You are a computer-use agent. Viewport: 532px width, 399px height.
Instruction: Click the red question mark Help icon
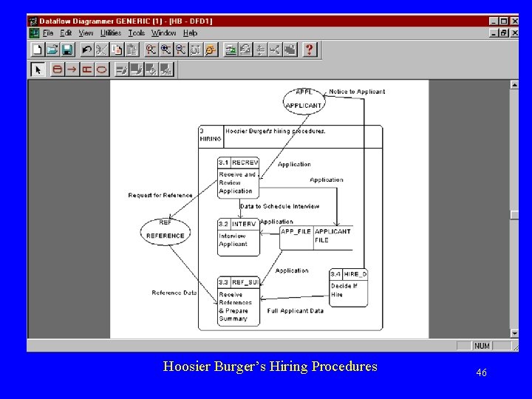(x=309, y=50)
